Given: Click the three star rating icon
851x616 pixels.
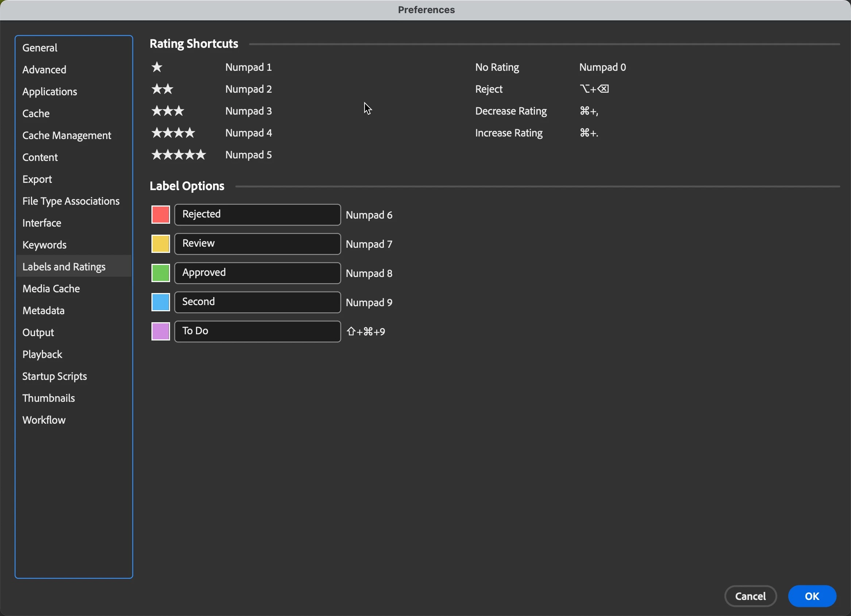Looking at the screenshot, I should [168, 111].
